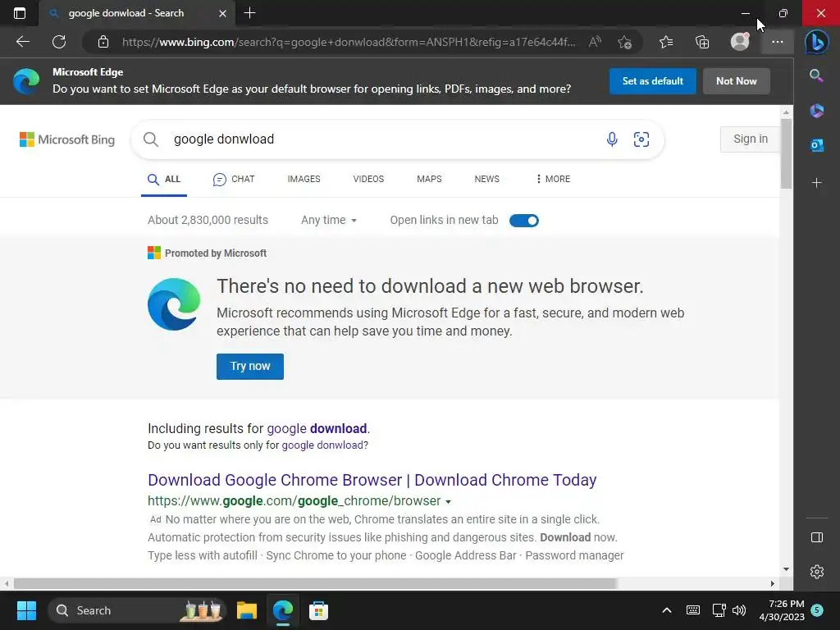Open Outlook in the sidebar
The width and height of the screenshot is (840, 630).
coord(816,145)
